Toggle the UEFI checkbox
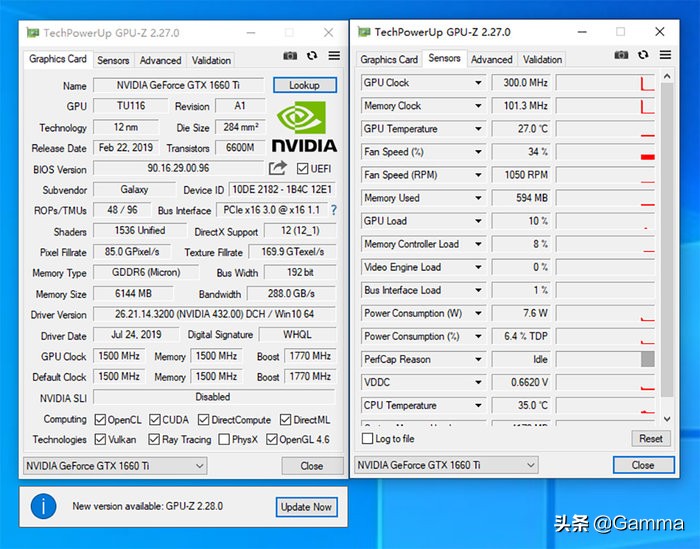 pyautogui.click(x=302, y=169)
